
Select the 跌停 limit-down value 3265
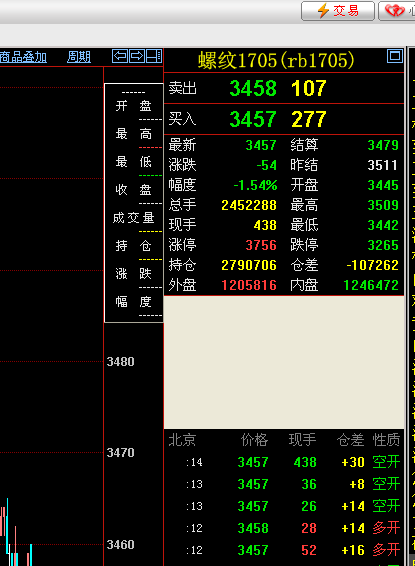[383, 245]
